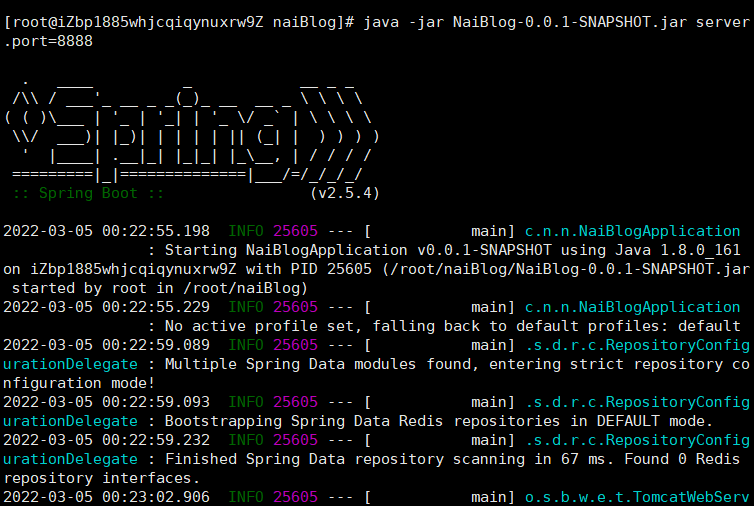Screen dimensions: 754x506
Task: Click the timestamp "2022-03-05 00:22:55.198"
Action: (x=106, y=231)
